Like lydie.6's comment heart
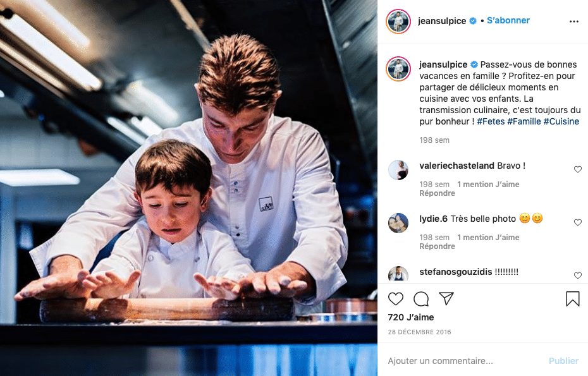Image resolution: width=588 pixels, height=376 pixels. point(577,222)
